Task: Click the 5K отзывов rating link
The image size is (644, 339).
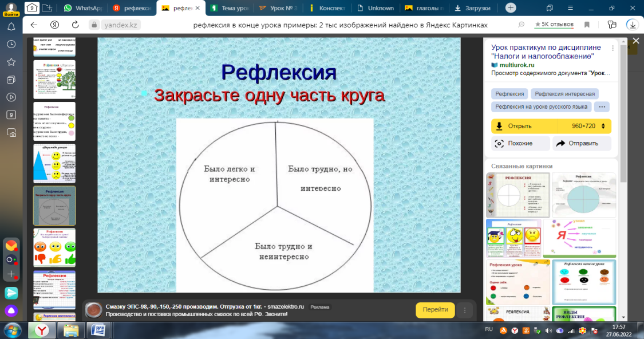Action: 554,24
